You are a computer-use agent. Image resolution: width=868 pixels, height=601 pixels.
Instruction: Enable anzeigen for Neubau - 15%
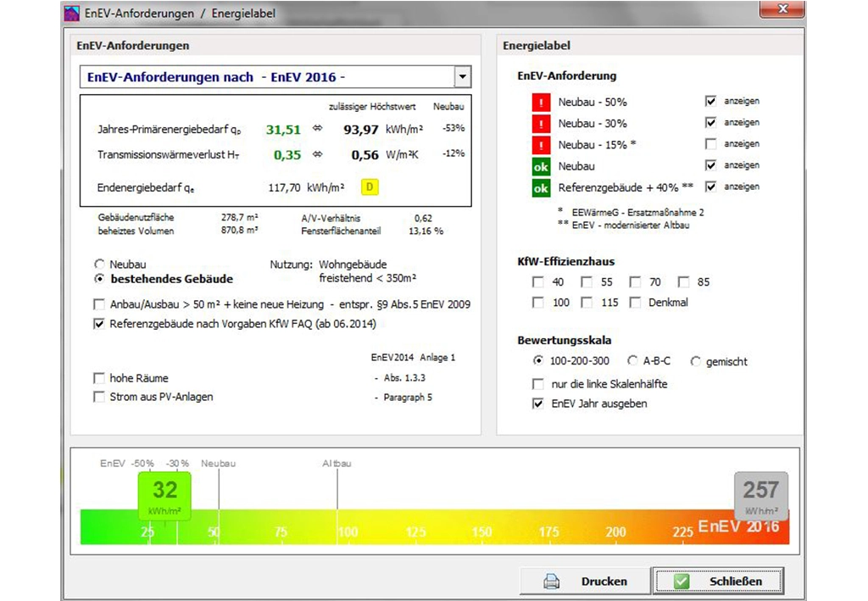pyautogui.click(x=710, y=144)
